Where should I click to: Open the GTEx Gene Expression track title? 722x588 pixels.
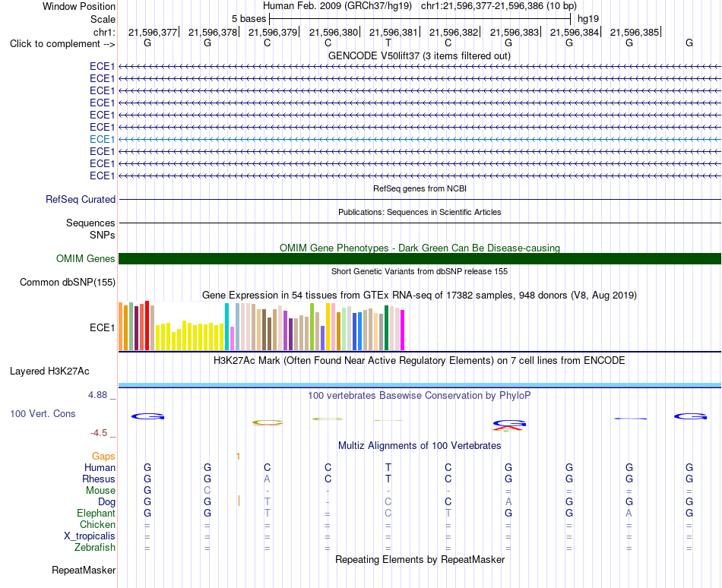point(420,295)
